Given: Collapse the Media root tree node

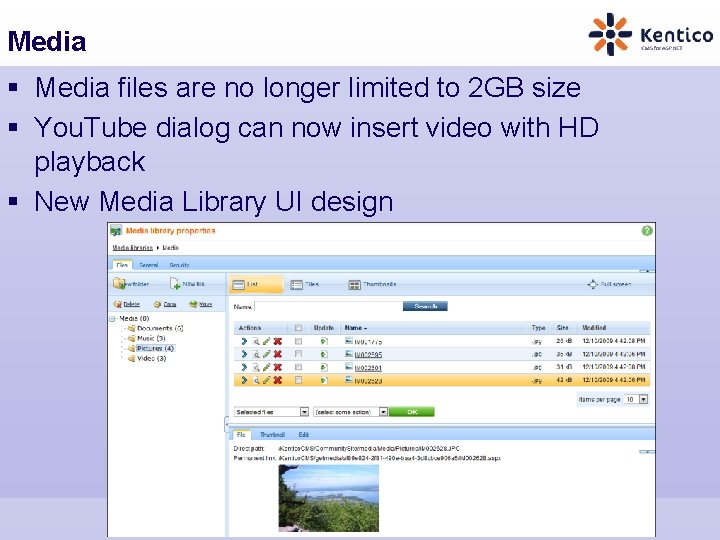Looking at the screenshot, I should (x=112, y=319).
